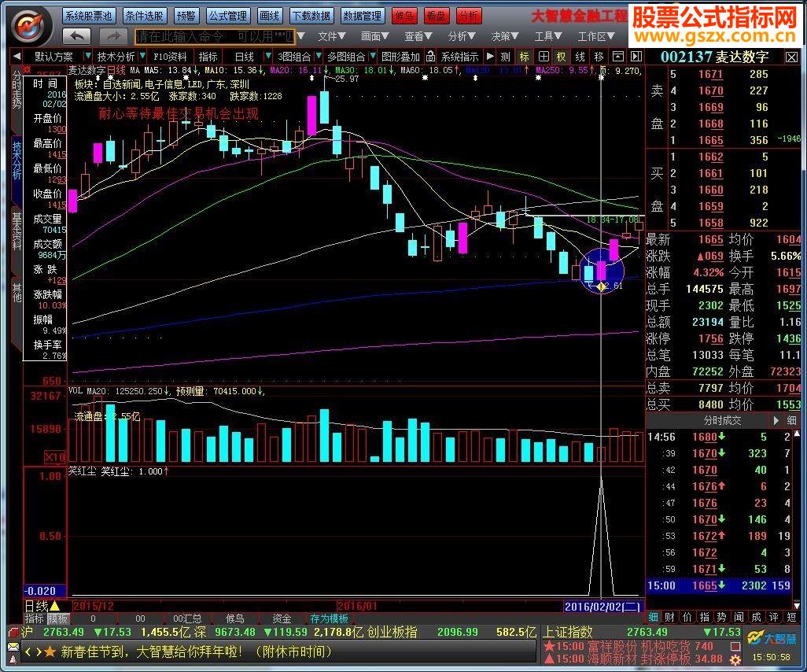Select the 移 move tool
Image resolution: width=807 pixels, height=672 pixels.
(x=599, y=57)
